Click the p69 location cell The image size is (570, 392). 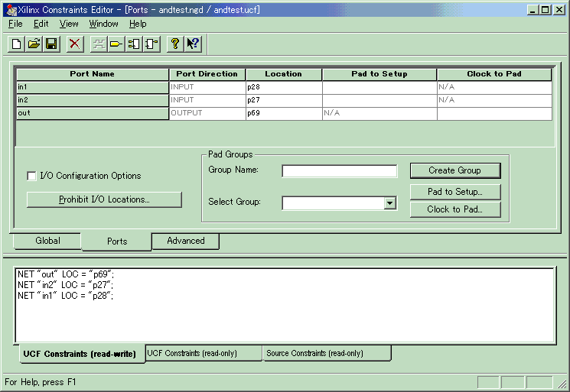tap(284, 113)
